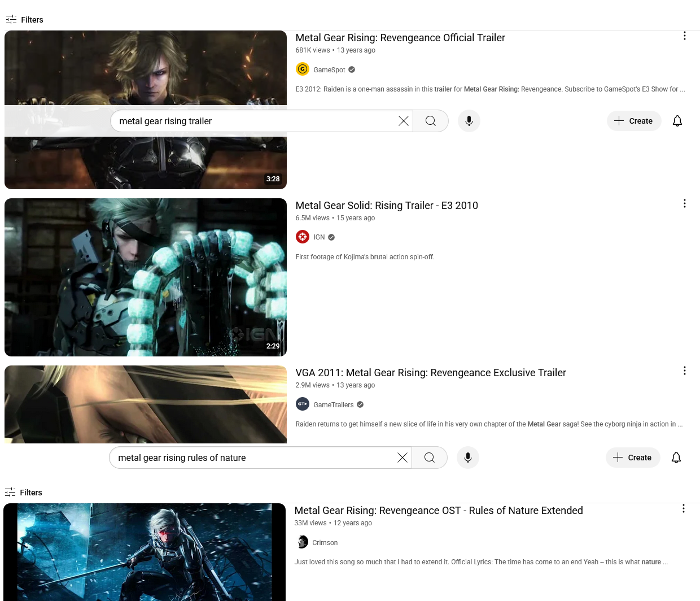This screenshot has width=700, height=601.
Task: Open notifications bell in the trailer search header
Action: coord(677,121)
